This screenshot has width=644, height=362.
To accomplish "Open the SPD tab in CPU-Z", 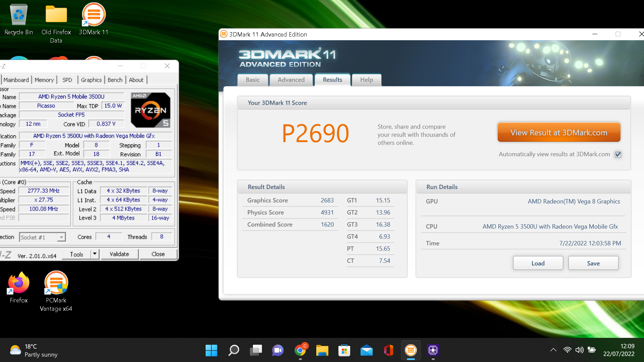I will point(67,80).
